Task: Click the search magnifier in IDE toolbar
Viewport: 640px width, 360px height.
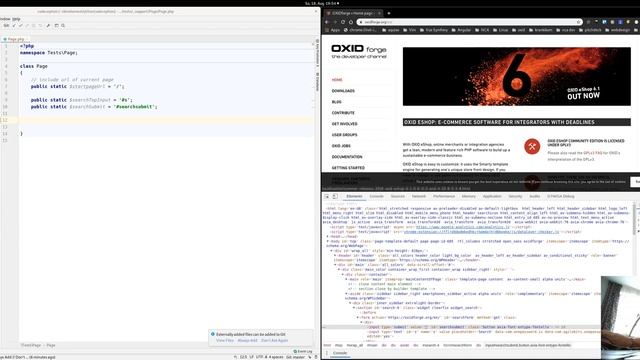Action: point(63,25)
